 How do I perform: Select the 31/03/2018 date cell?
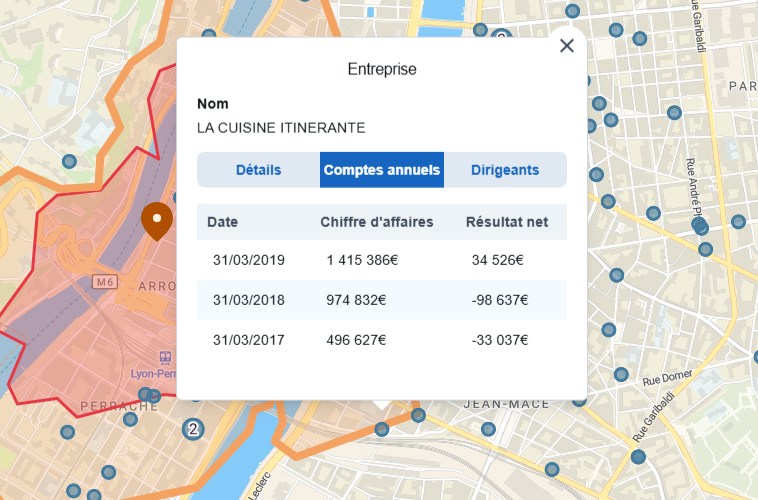249,300
